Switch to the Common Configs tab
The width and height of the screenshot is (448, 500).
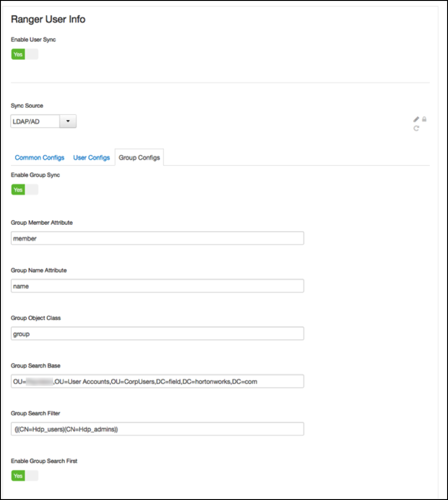click(x=39, y=158)
